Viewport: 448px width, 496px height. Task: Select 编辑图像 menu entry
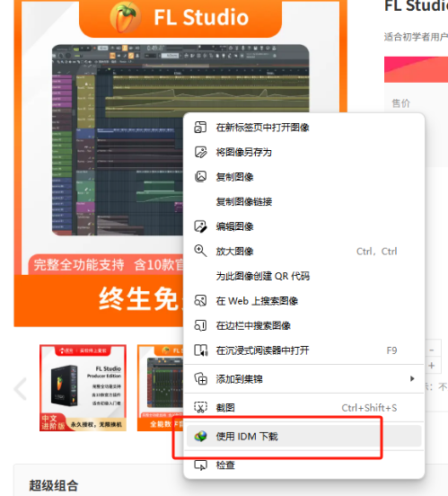(x=303, y=226)
